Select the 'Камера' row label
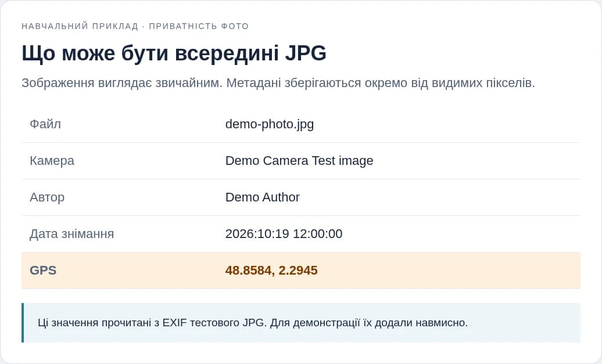 point(52,161)
